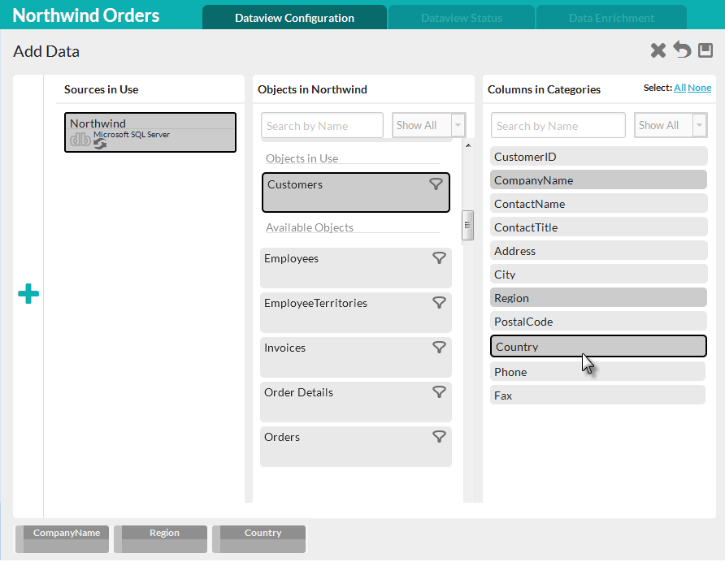Screen dimensions: 725x588
Task: Toggle the Fax column
Action: (x=598, y=395)
